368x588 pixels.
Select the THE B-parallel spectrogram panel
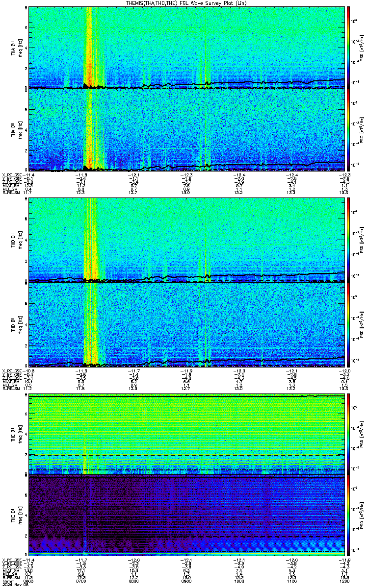[186, 515]
